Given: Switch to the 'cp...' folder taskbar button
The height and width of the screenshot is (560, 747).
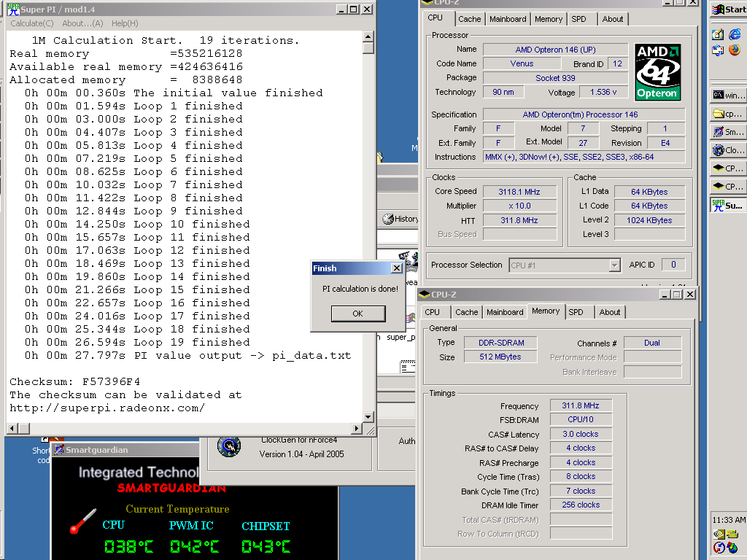Looking at the screenshot, I should pos(728,114).
